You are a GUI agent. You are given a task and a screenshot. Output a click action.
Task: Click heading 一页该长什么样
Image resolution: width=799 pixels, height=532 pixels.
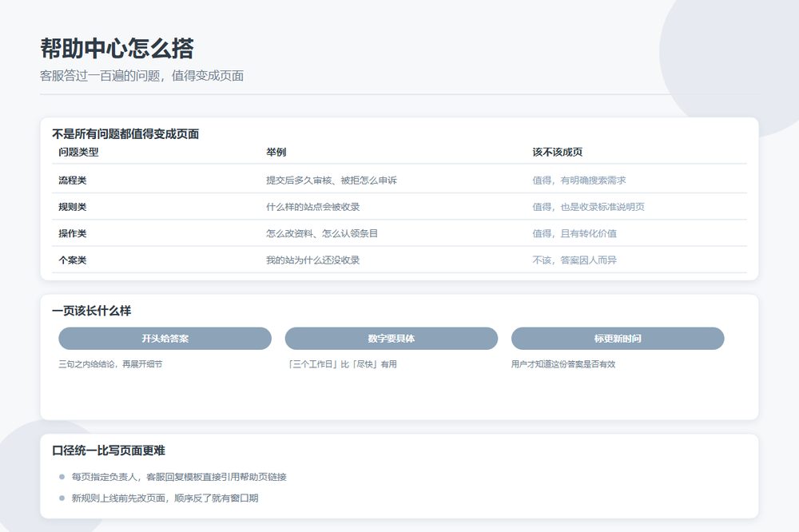[x=91, y=311]
